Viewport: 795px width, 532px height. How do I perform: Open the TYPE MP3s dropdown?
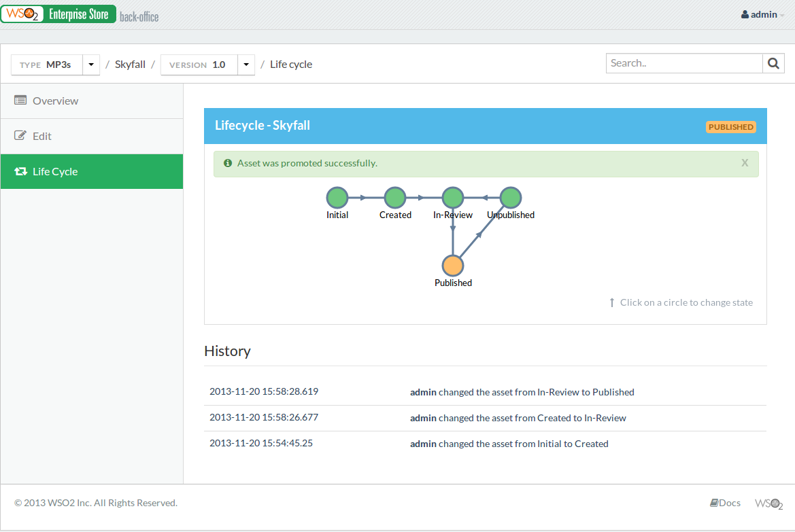tap(90, 64)
